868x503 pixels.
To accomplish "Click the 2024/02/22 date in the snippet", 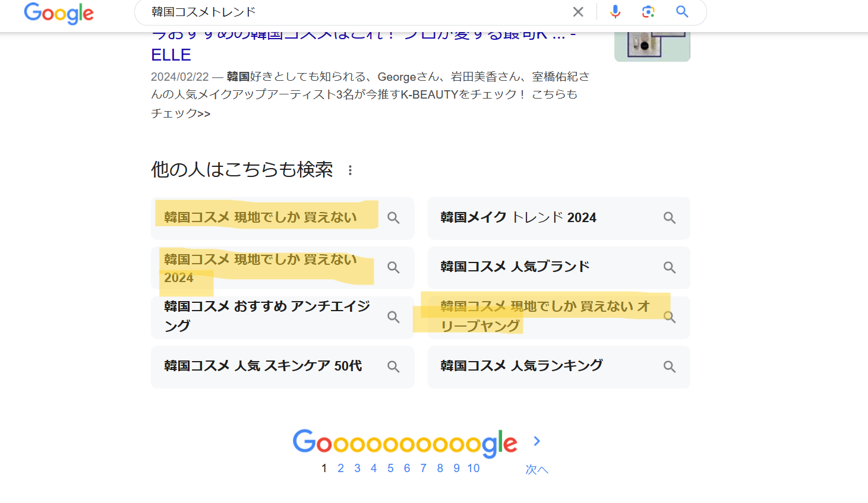I will pyautogui.click(x=180, y=77).
